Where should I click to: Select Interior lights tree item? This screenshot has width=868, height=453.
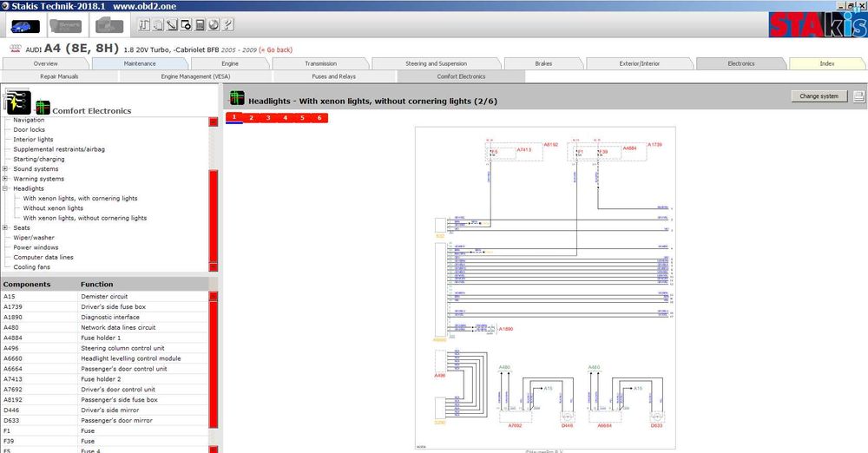coord(33,140)
